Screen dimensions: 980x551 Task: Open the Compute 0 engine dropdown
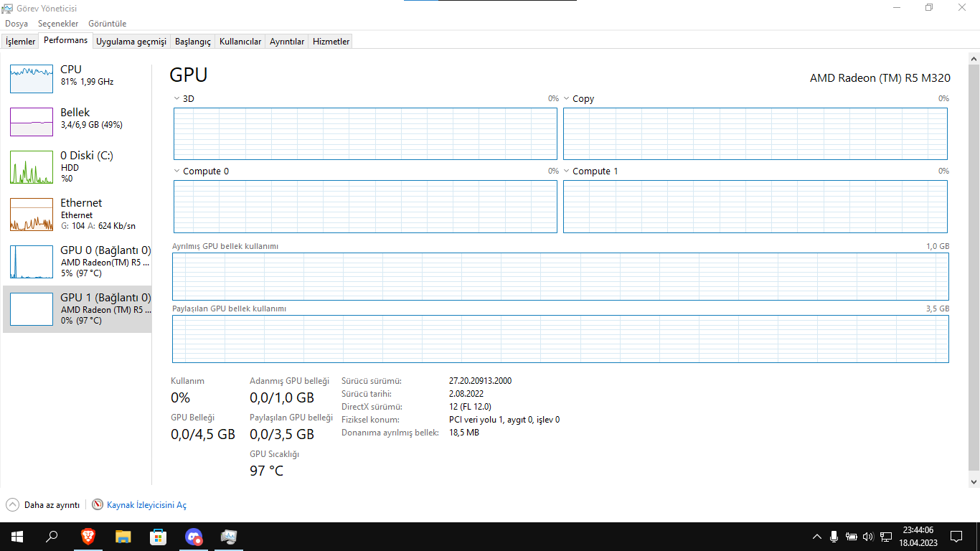pos(177,171)
